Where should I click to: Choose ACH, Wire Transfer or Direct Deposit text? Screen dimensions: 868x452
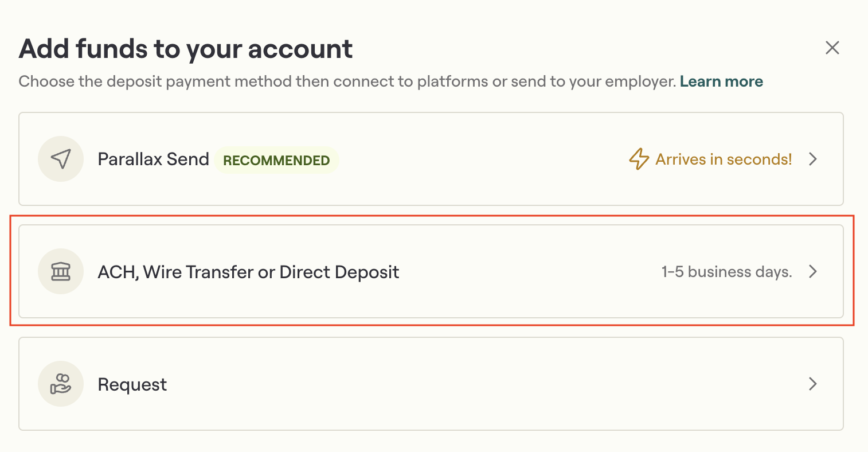(248, 272)
